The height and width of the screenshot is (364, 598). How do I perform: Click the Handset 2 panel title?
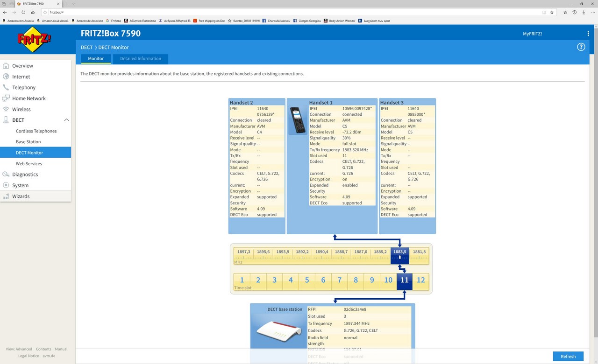241,103
